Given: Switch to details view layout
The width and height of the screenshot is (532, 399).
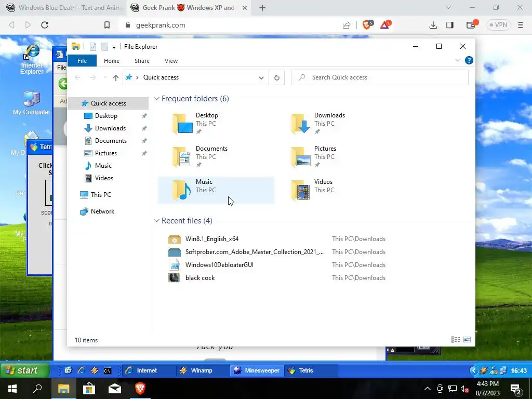Looking at the screenshot, I should 456,340.
